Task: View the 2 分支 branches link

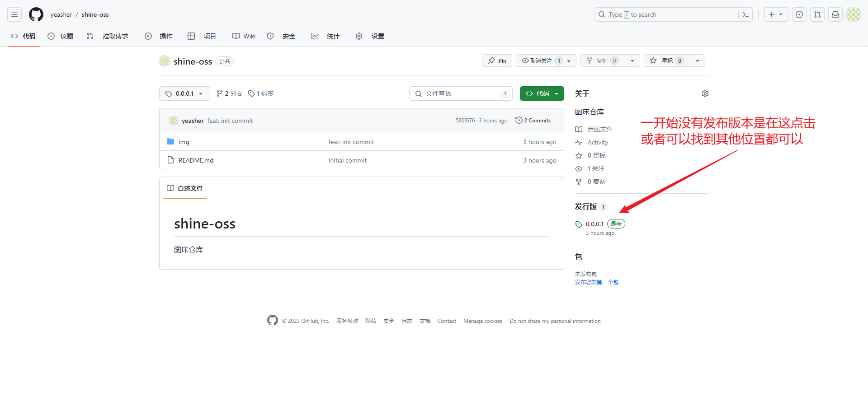Action: tap(230, 93)
